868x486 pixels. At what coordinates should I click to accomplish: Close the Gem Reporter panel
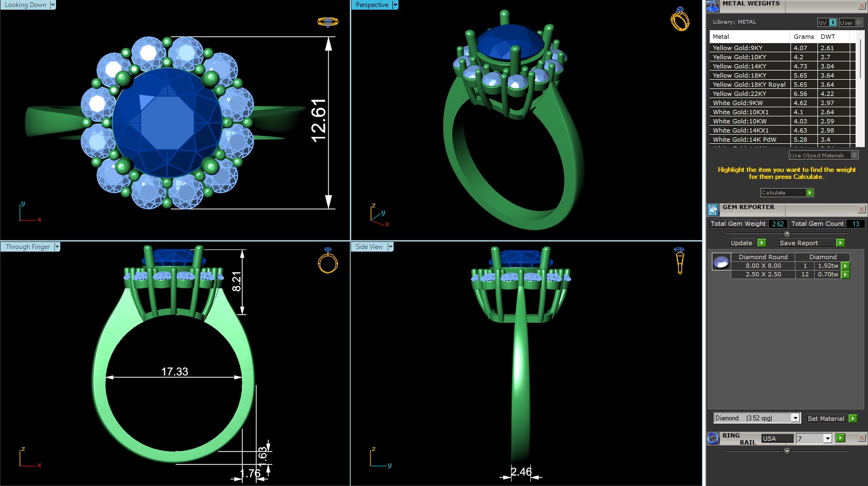pyautogui.click(x=862, y=209)
